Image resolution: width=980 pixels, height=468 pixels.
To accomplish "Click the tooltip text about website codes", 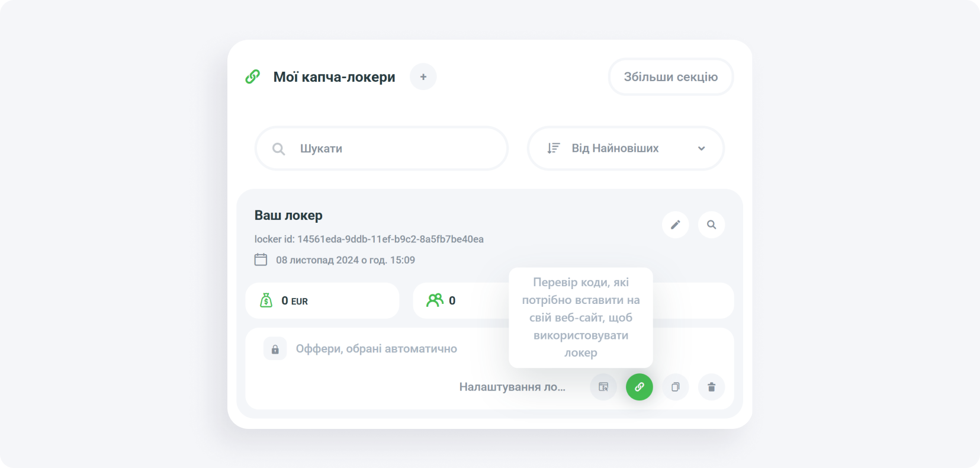I will 581,318.
